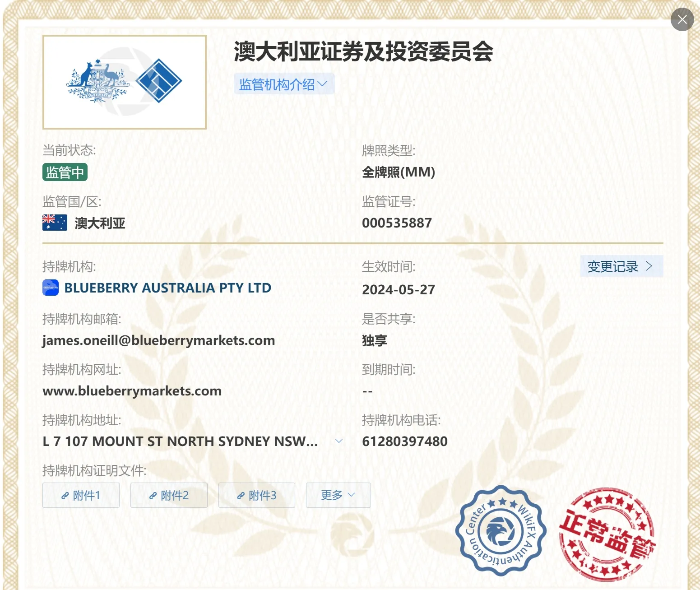700x590 pixels.
Task: Select the email james.oneill@blueberrymarkets.com
Action: click(x=159, y=340)
